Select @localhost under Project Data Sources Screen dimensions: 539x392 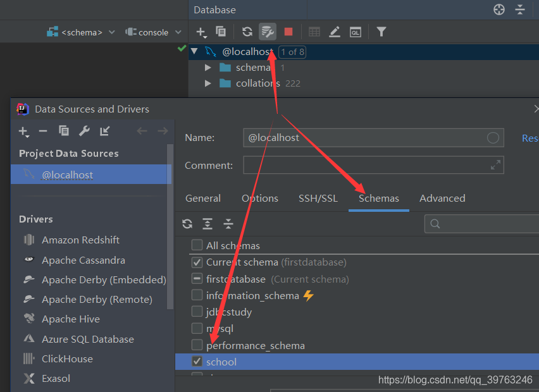(90, 175)
